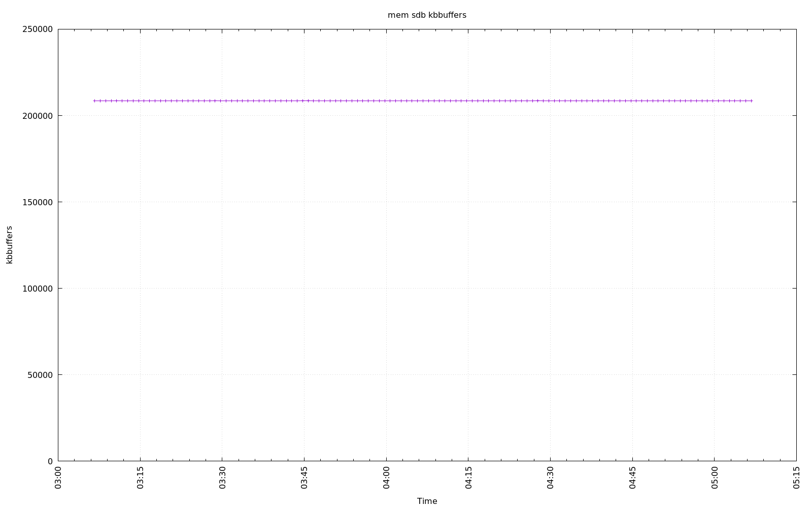Viewport: 812px width, 508px height.
Task: Select the 03:00 time tick label
Action: [x=58, y=479]
